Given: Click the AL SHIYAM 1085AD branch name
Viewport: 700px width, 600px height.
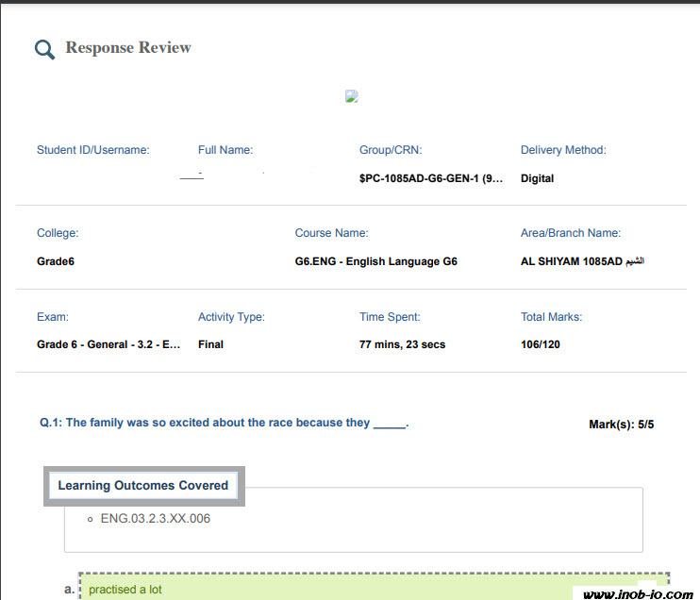Looking at the screenshot, I should pos(582,261).
